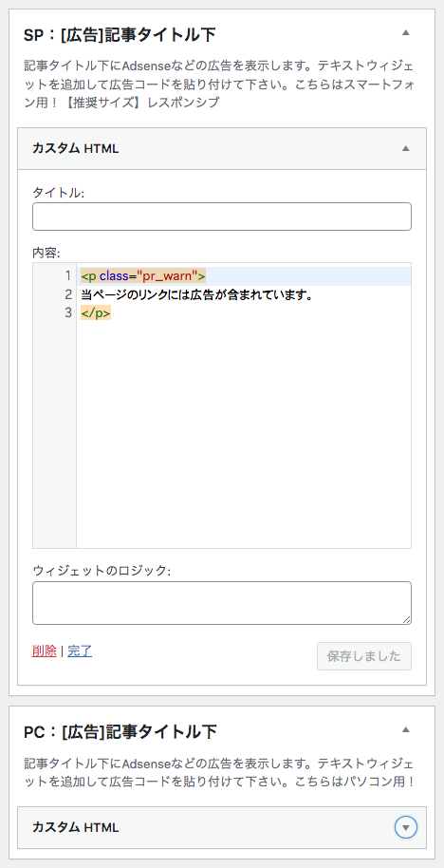Click the カスタム HTML title bar in SP area
Viewport: 444px width, 868px height.
click(222, 148)
